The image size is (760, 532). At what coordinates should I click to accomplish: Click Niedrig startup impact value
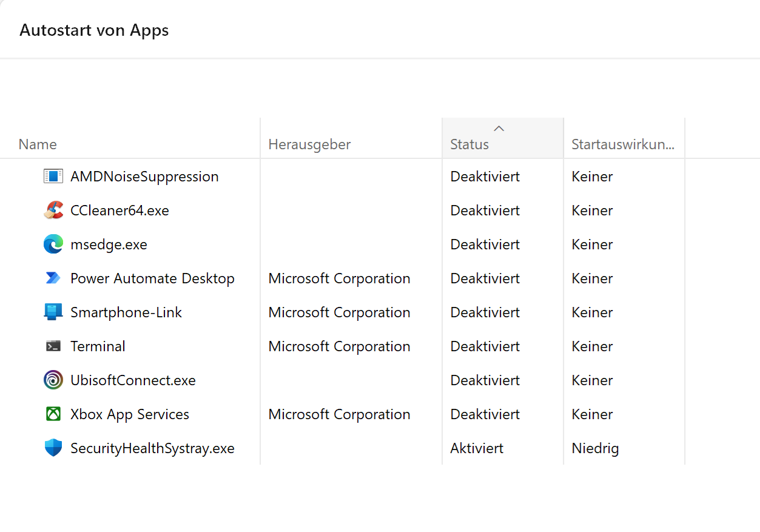tap(595, 448)
